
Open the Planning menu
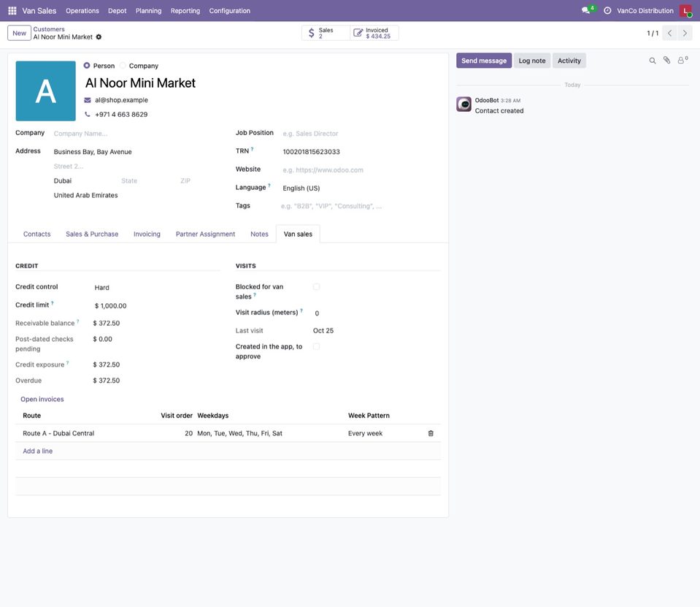coord(148,10)
